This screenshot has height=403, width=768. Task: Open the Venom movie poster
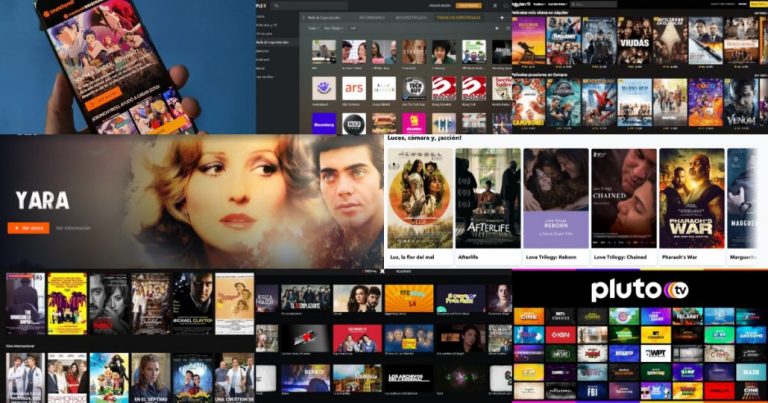[741, 102]
